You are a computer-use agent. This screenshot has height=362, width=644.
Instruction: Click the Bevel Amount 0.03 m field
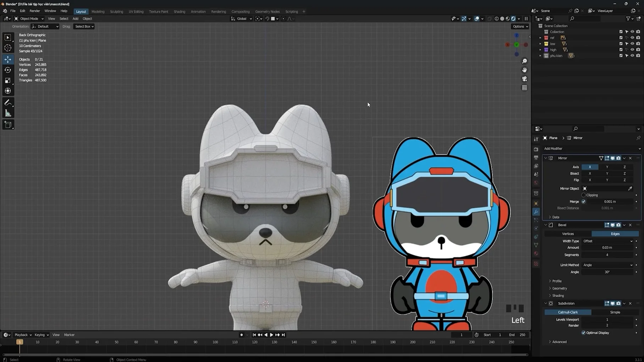(607, 248)
